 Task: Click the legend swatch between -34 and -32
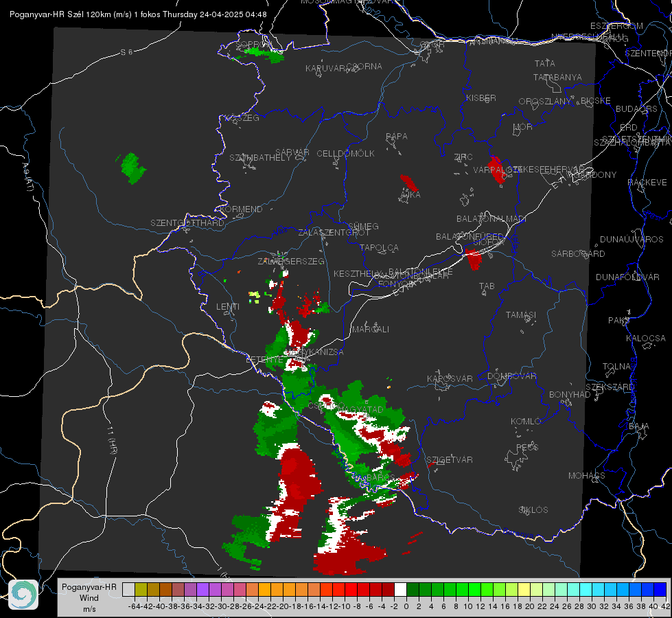point(202,590)
